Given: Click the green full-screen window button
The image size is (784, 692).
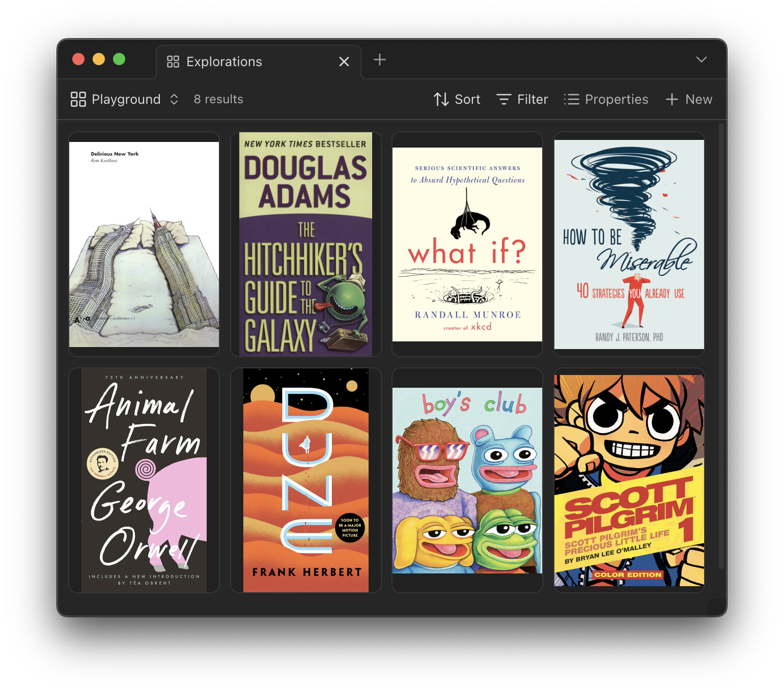Looking at the screenshot, I should (119, 60).
